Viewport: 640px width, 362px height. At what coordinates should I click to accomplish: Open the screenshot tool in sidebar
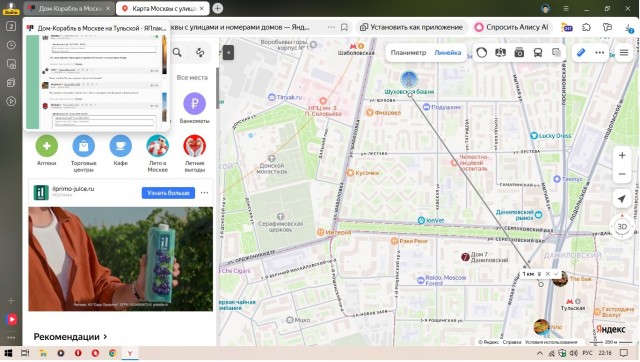coord(11,64)
